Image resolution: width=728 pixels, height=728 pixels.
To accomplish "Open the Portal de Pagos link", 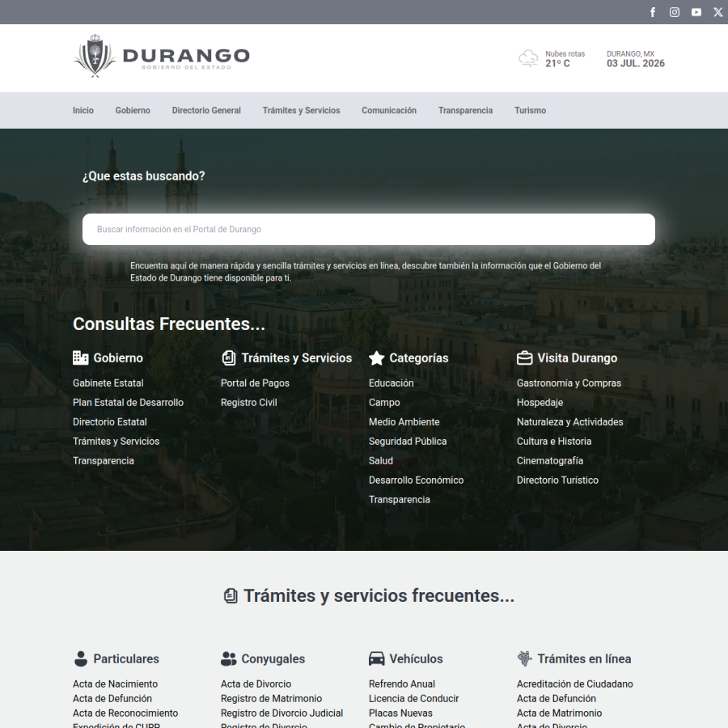I will (255, 383).
